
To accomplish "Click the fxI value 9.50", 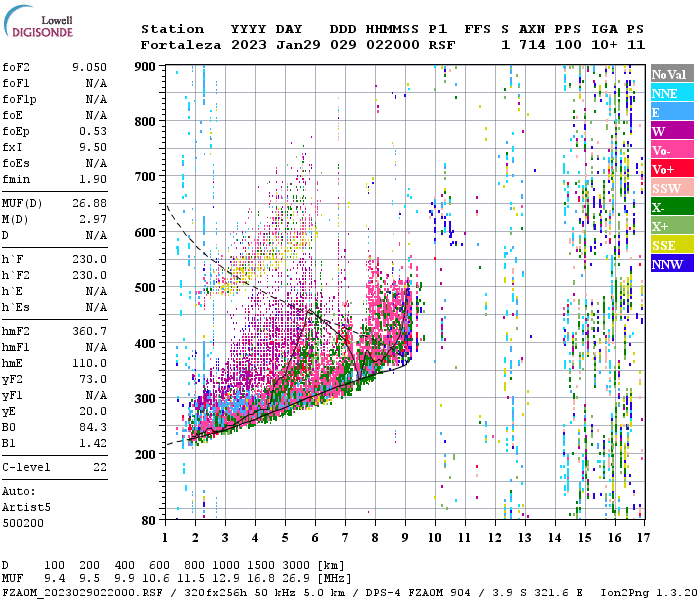I will (93, 147).
